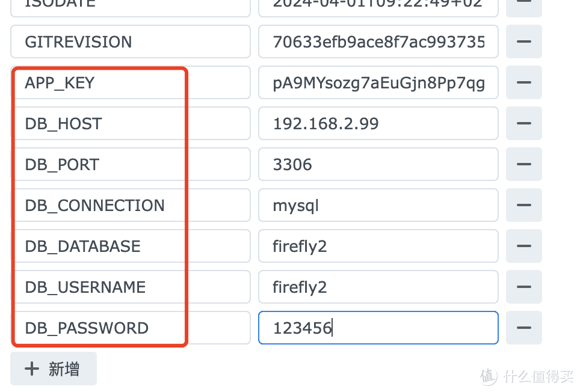Edit the GITREVISION hash value field
The image size is (580, 392).
[378, 42]
